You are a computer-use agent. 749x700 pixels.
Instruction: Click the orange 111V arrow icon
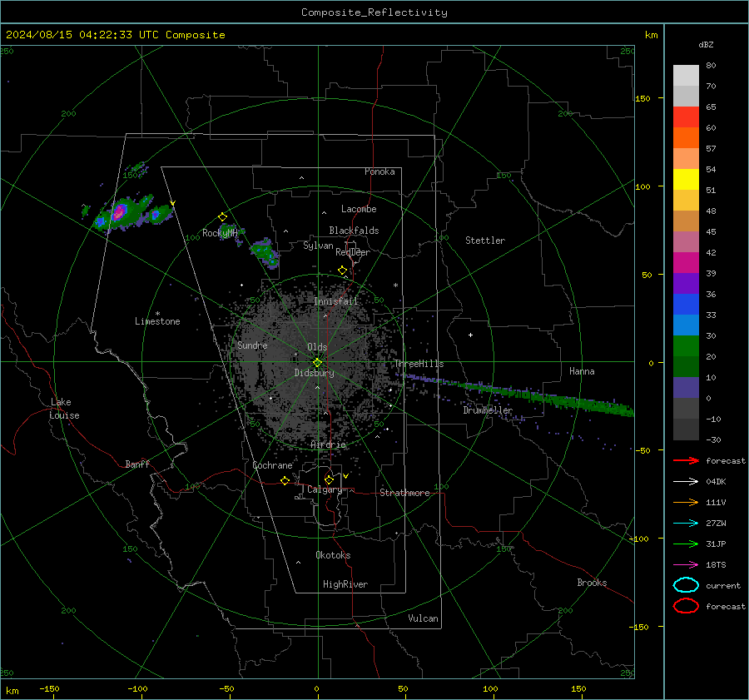tap(686, 502)
